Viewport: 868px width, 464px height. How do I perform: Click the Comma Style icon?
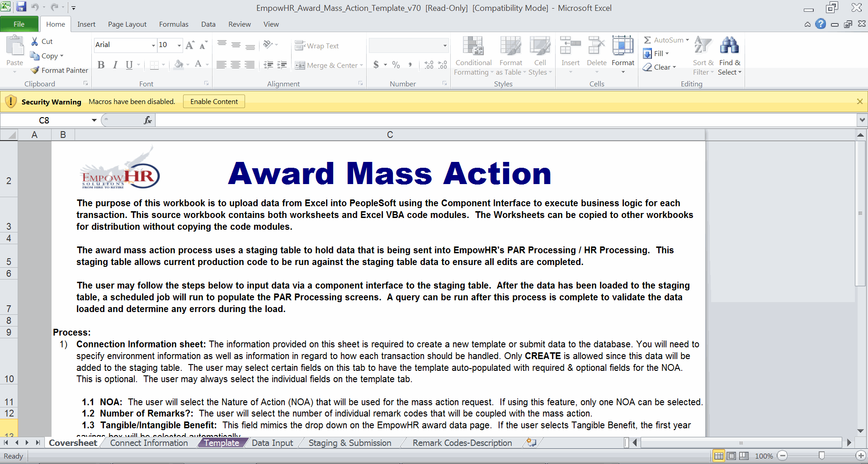tap(410, 65)
